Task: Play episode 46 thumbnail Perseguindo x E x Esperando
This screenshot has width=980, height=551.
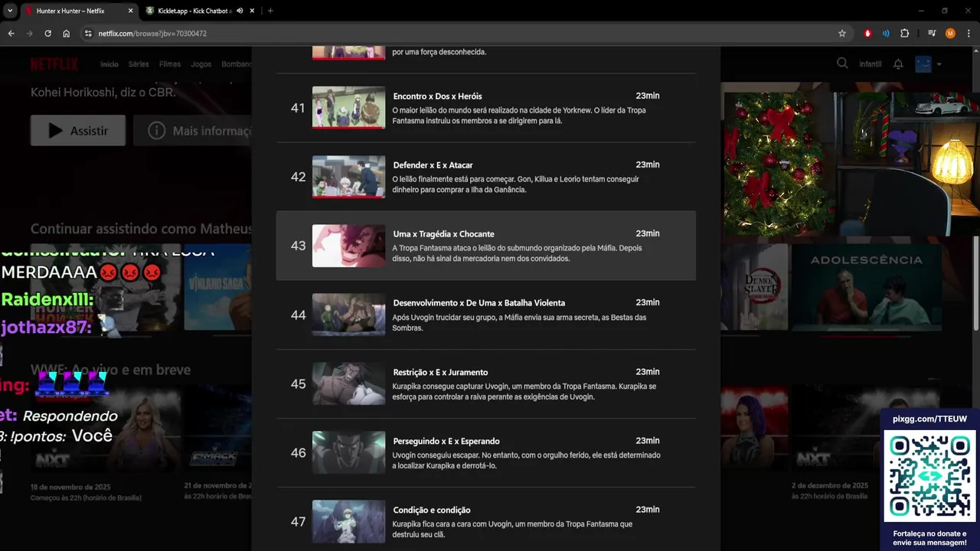Action: [348, 452]
